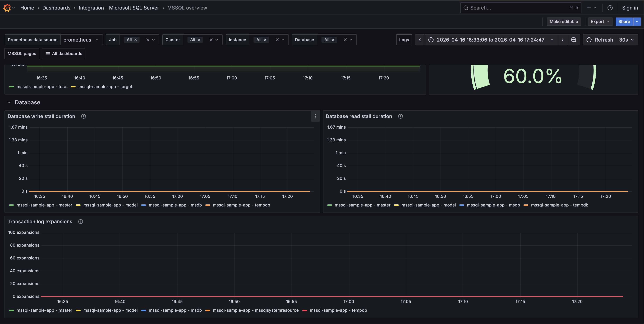The image size is (644, 324).
Task: Show info for Transaction log expansions
Action: point(81,222)
